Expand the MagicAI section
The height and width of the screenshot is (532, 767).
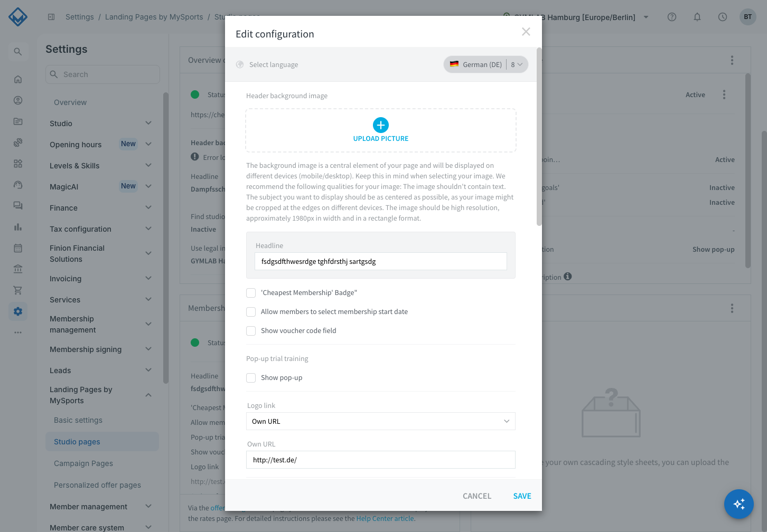pyautogui.click(x=148, y=186)
